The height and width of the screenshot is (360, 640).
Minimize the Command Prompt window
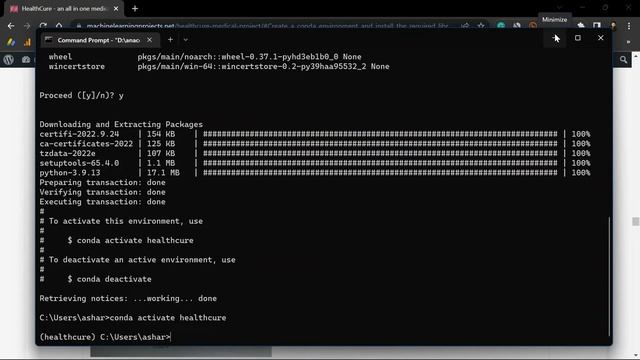pos(555,38)
